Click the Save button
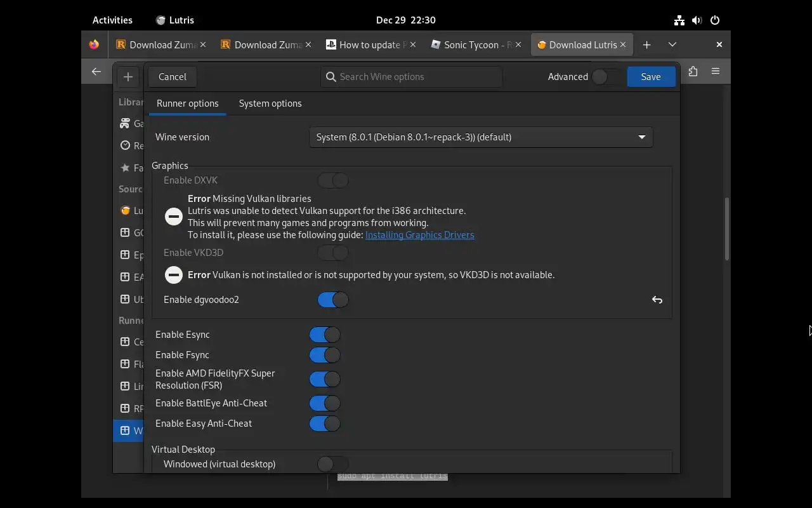Viewport: 812px width, 508px height. [x=650, y=77]
